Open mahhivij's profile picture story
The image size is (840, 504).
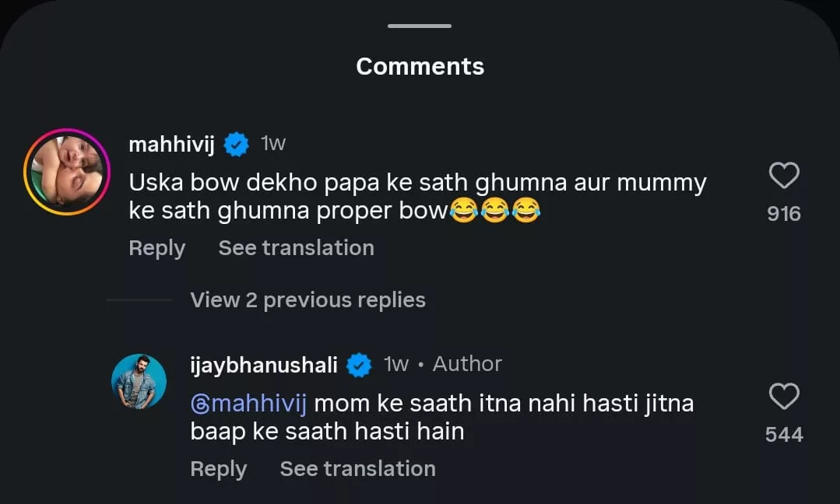(67, 171)
